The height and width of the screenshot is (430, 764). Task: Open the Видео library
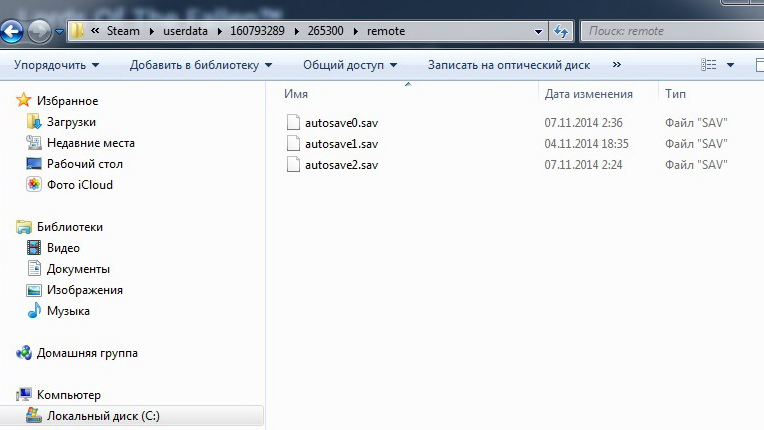(x=63, y=248)
